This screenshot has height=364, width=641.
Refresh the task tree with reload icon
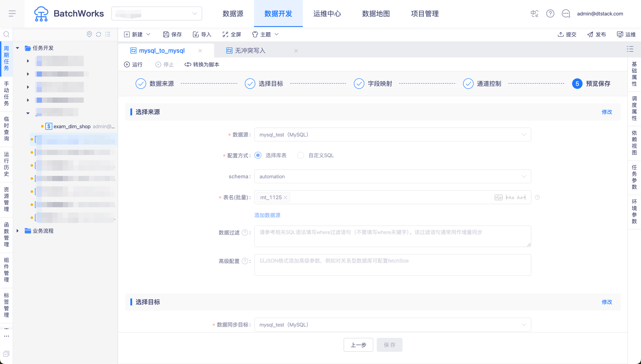click(99, 34)
